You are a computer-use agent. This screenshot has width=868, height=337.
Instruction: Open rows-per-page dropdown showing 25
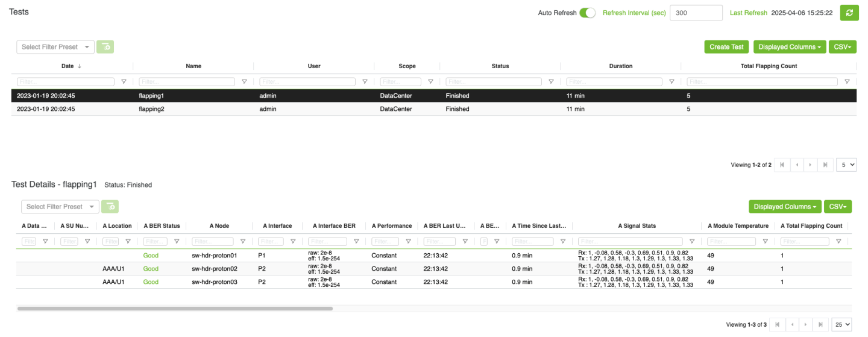click(841, 324)
